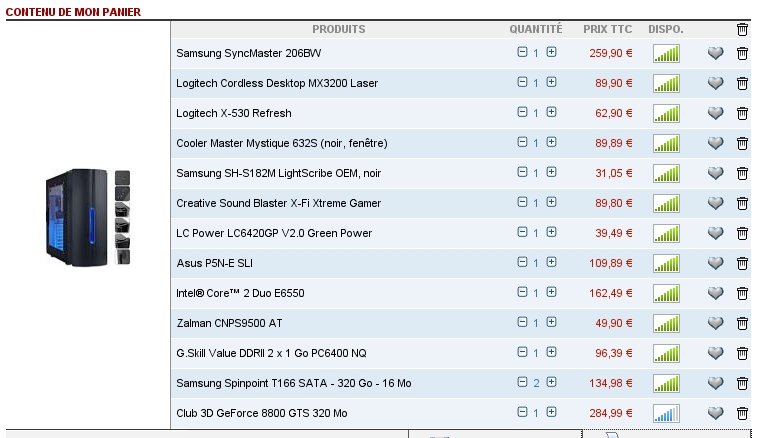Viewport: 762px width, 438px height.
Task: Delete Cooler Master Mystique 632S item
Action: (x=742, y=143)
